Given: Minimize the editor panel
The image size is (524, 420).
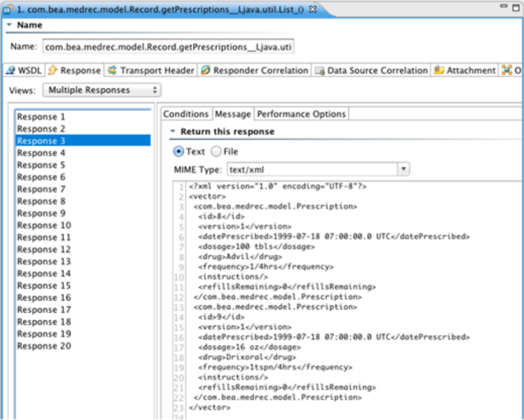Looking at the screenshot, I should coord(503,6).
